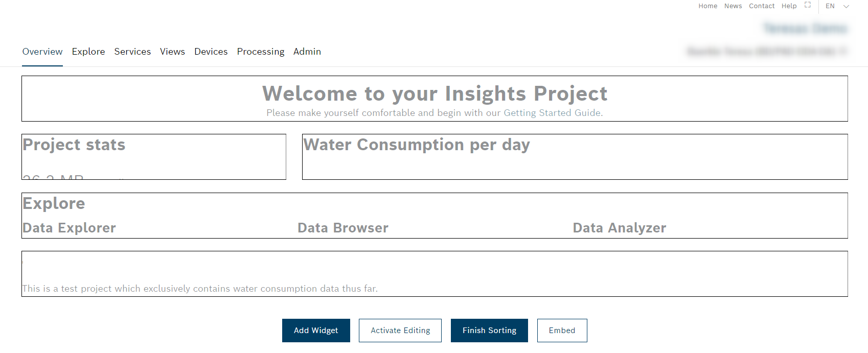Screen dimensions: 868x353
Task: Navigate to the Processing tab
Action: [260, 52]
